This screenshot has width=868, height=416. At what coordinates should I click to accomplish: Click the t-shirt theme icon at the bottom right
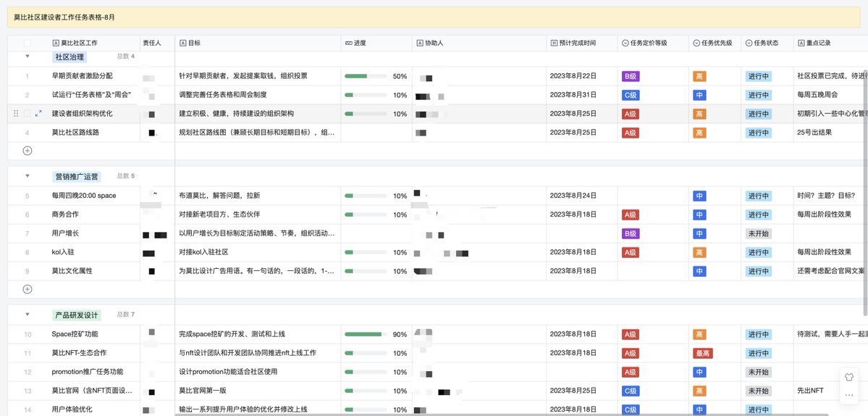[849, 377]
